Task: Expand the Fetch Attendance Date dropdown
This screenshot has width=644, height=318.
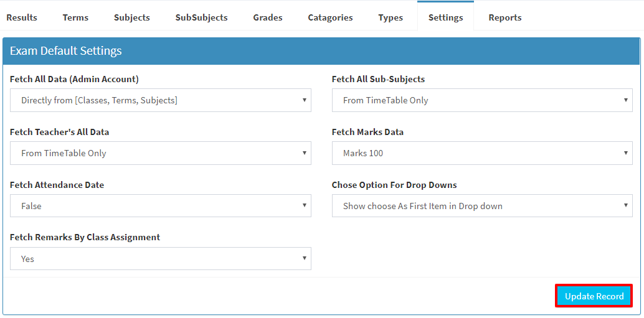Action: pyautogui.click(x=161, y=205)
